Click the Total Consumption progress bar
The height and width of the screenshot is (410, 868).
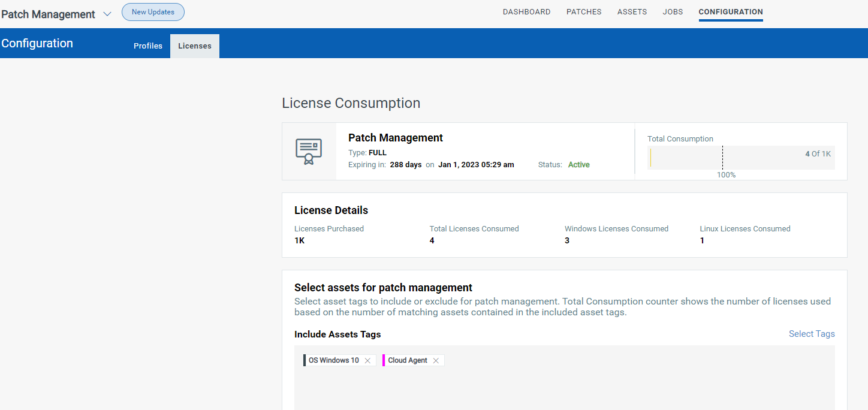pyautogui.click(x=741, y=158)
